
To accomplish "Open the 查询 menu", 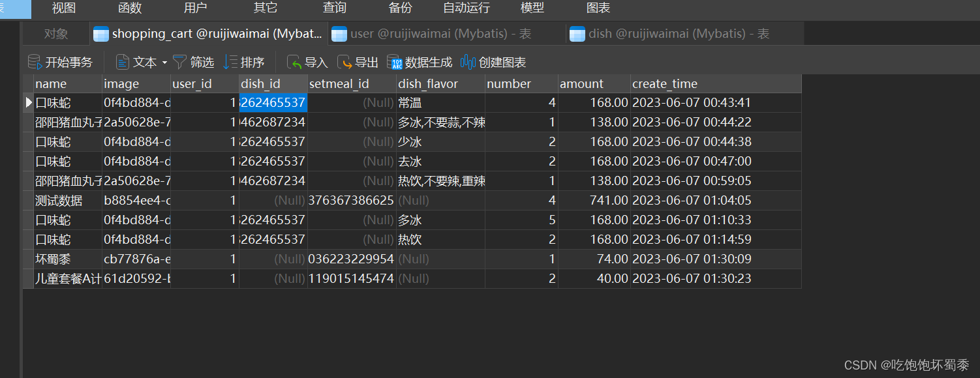I will click(x=334, y=8).
